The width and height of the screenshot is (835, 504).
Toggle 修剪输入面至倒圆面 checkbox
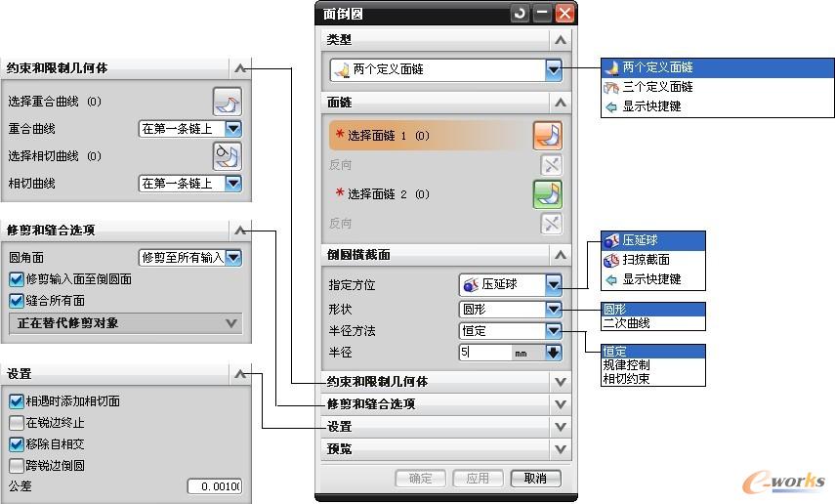(x=16, y=279)
